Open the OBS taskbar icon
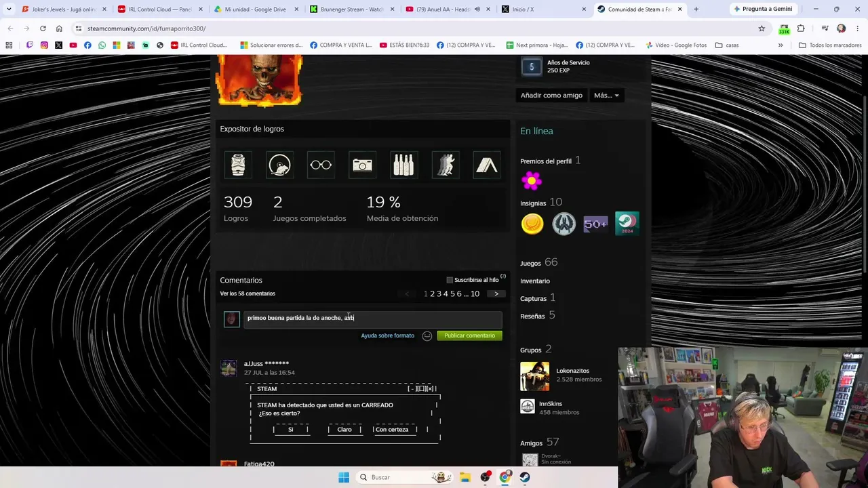The height and width of the screenshot is (488, 868). tap(486, 477)
